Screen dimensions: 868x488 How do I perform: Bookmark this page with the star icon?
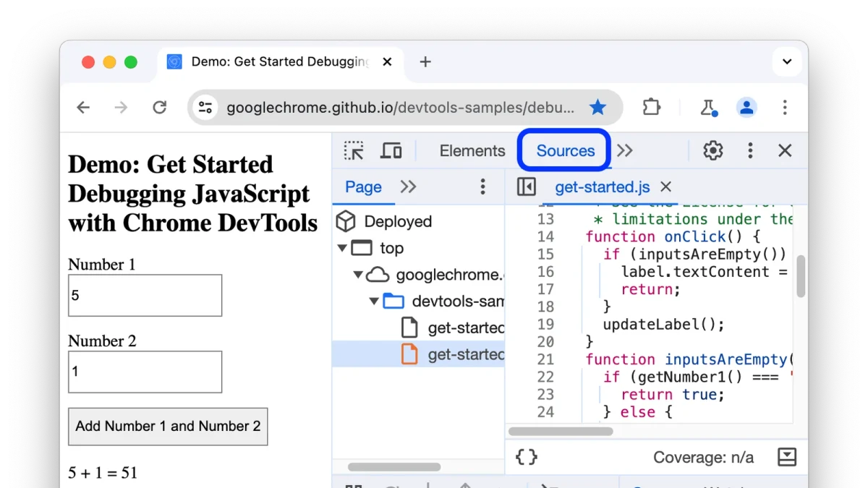[597, 108]
